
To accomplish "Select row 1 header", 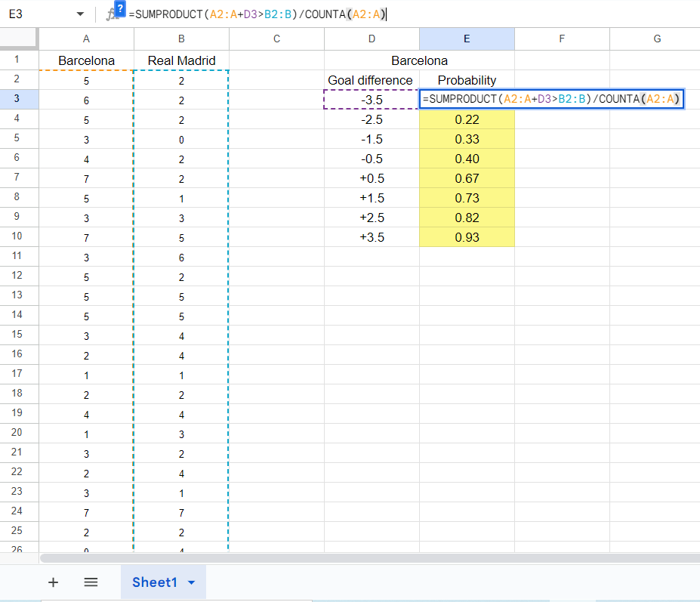I will (19, 60).
